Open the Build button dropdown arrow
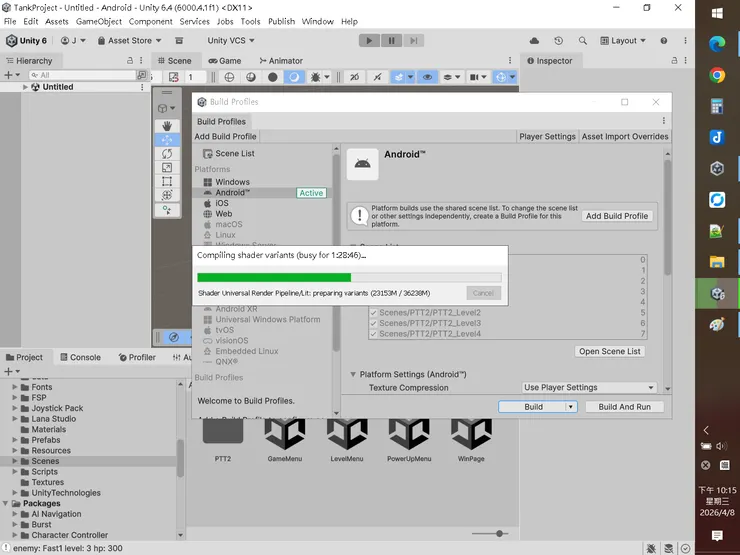 click(x=571, y=407)
